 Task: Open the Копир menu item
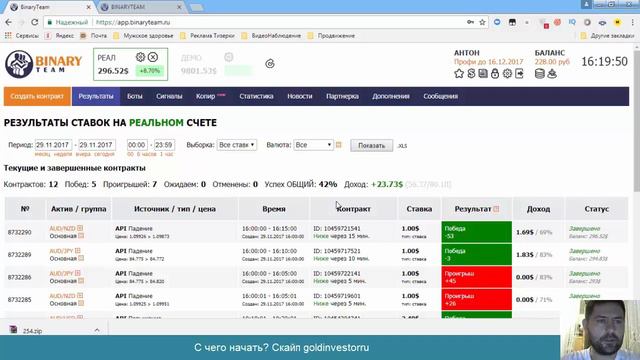click(205, 96)
